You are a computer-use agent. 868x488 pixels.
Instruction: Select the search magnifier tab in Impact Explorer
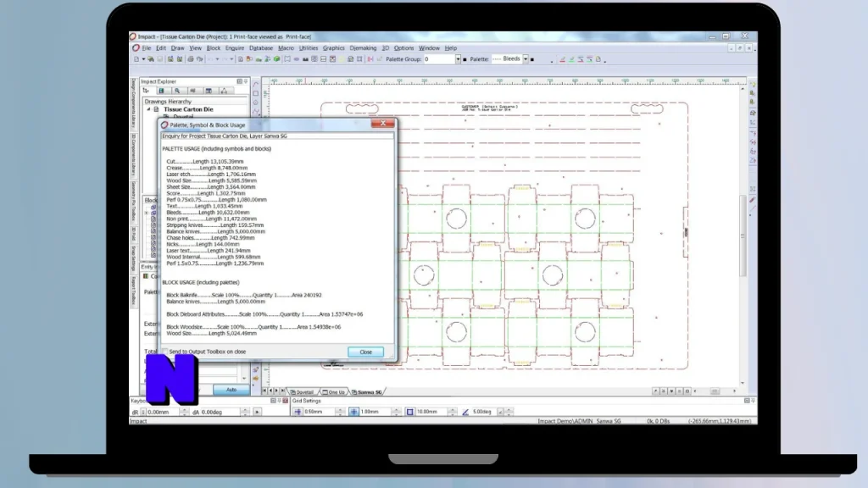pyautogui.click(x=177, y=91)
